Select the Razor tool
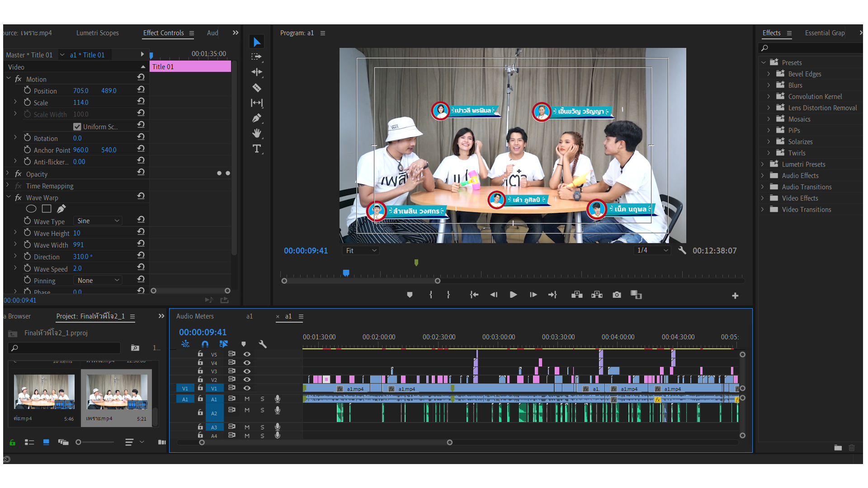 (x=257, y=88)
